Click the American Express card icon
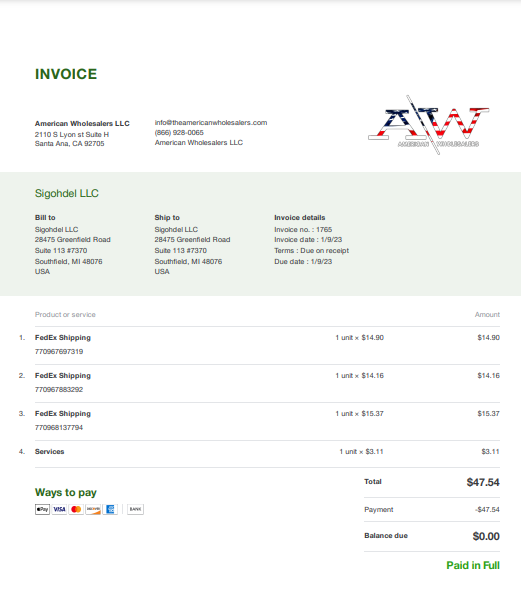This screenshot has height=602, width=521. [110, 509]
